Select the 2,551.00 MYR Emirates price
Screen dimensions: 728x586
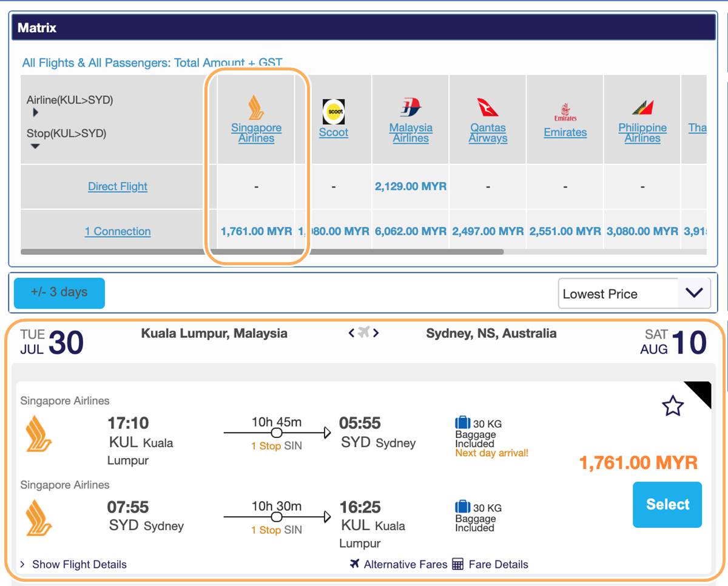coord(565,231)
